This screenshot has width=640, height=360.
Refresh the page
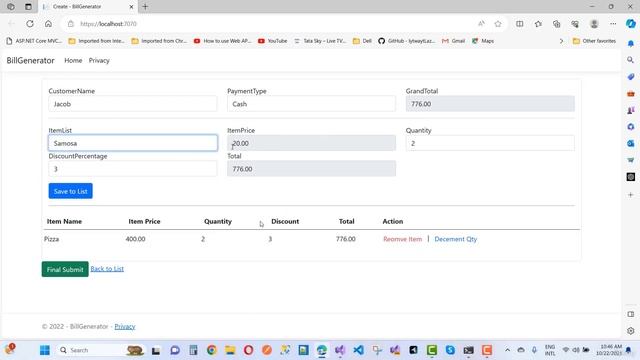coord(30,24)
